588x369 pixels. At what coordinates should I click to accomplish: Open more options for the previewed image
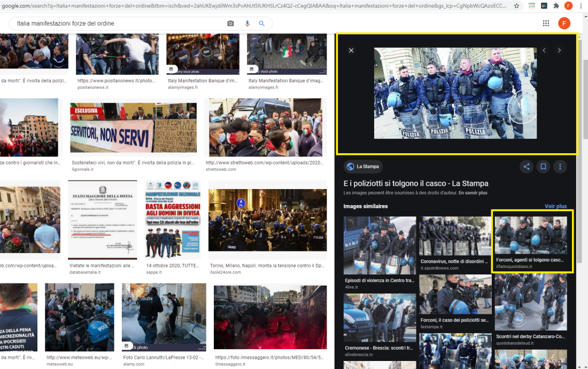(x=560, y=167)
